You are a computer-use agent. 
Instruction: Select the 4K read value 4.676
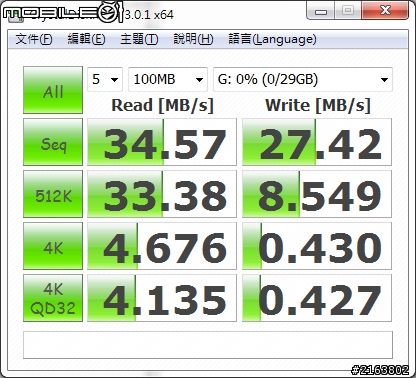[162, 246]
